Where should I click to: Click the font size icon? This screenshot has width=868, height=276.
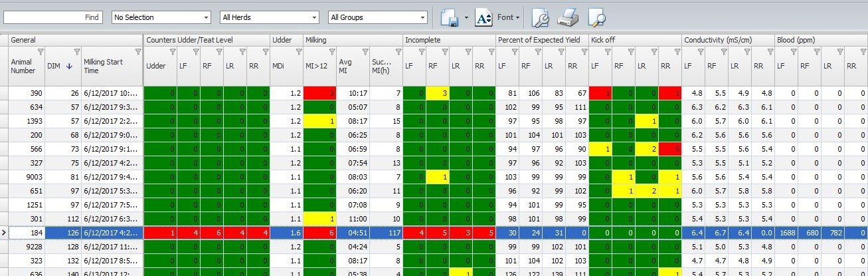tap(484, 18)
